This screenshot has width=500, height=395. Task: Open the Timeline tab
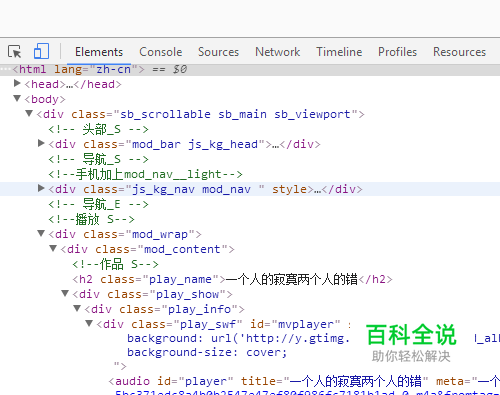(x=339, y=52)
